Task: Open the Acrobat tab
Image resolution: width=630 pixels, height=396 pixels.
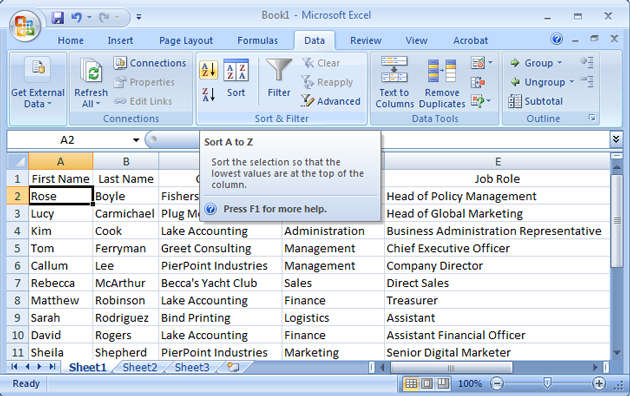Action: tap(470, 41)
